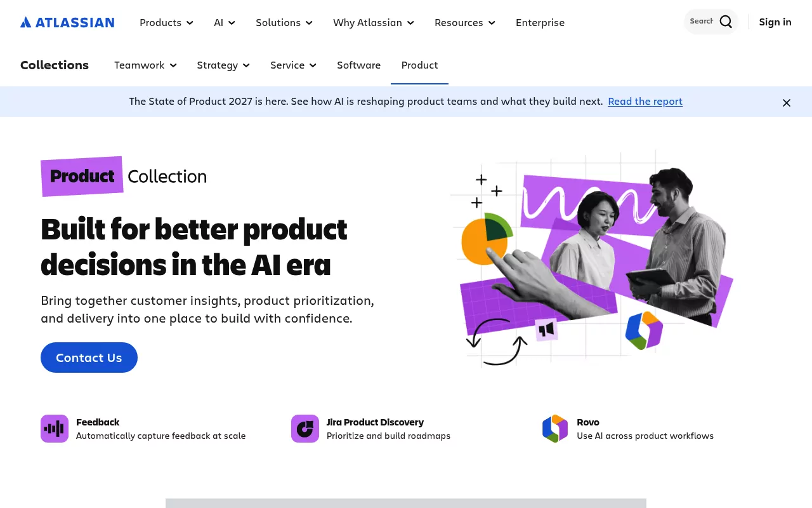Screen dimensions: 812x508
Task: Click Sign in
Action: point(775,22)
